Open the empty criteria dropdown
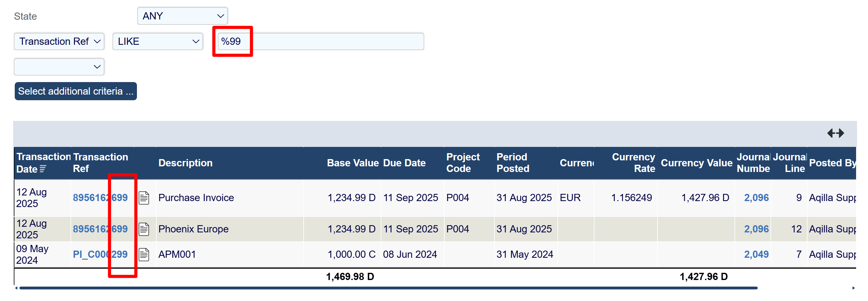 click(x=59, y=67)
